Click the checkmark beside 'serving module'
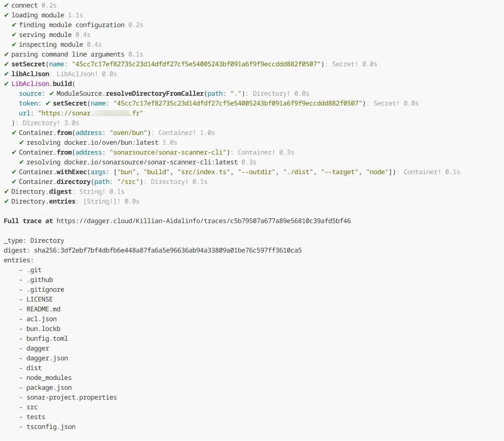The image size is (504, 441). coord(14,35)
